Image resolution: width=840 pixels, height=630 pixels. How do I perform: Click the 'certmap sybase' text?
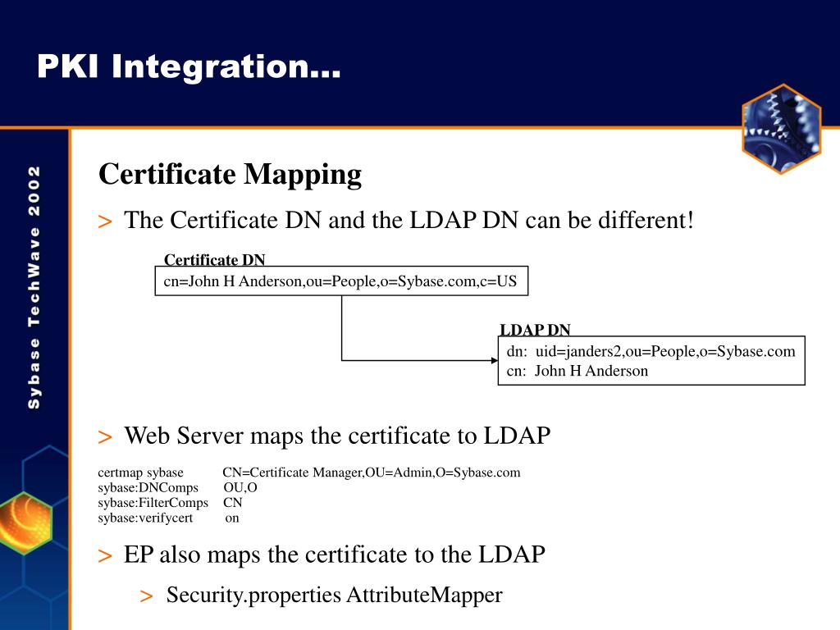140,472
